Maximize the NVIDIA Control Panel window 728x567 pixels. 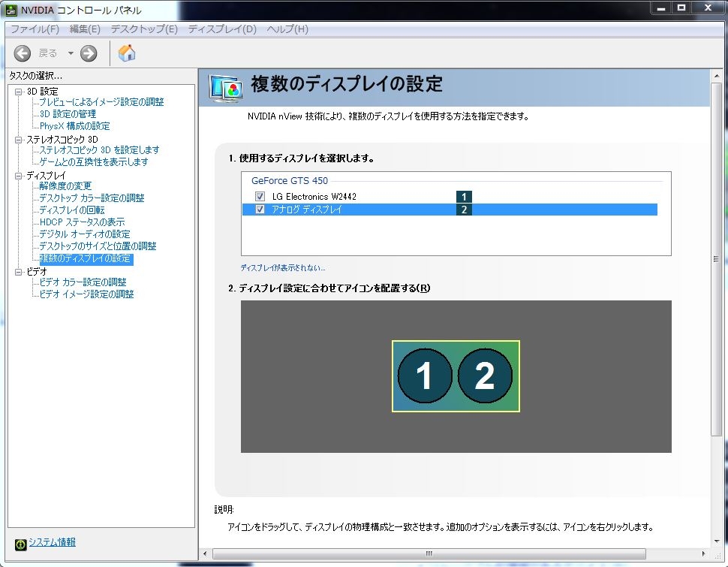click(x=681, y=8)
